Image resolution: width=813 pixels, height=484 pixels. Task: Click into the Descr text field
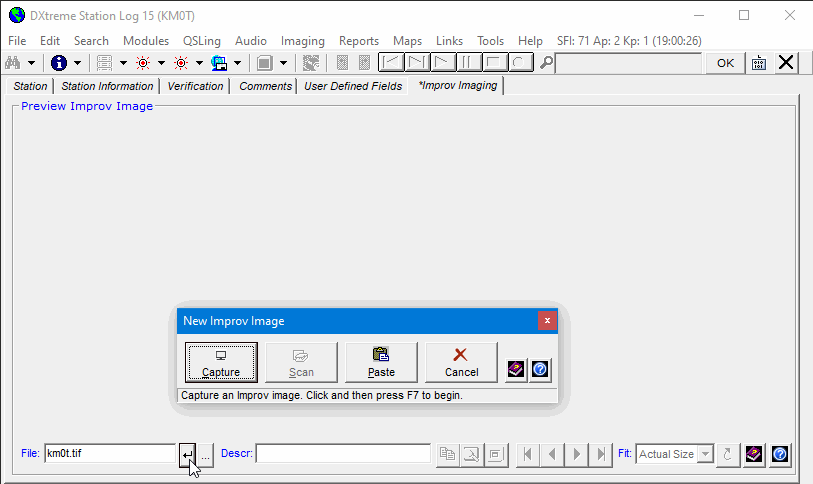tap(343, 453)
